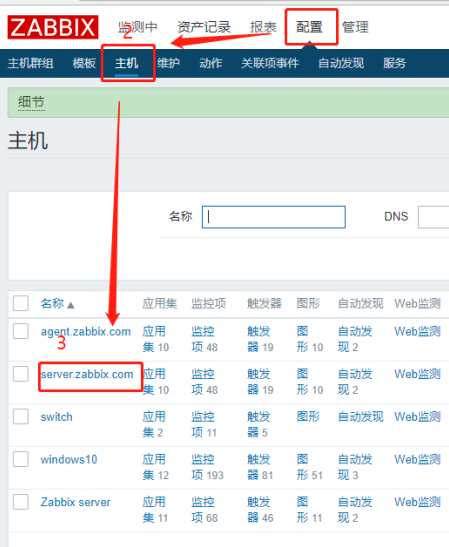
Task: Open Web监测 for Zabbix server
Action: click(418, 502)
